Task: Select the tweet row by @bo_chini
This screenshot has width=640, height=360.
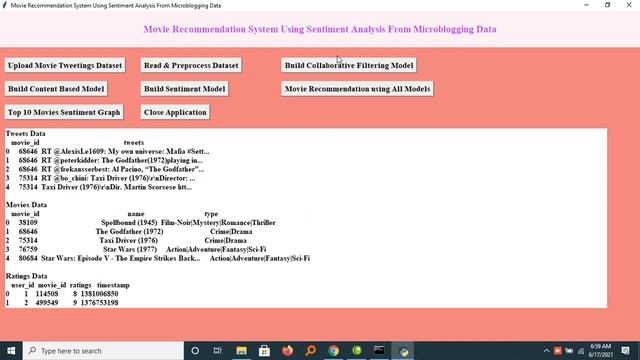Action: (101, 178)
